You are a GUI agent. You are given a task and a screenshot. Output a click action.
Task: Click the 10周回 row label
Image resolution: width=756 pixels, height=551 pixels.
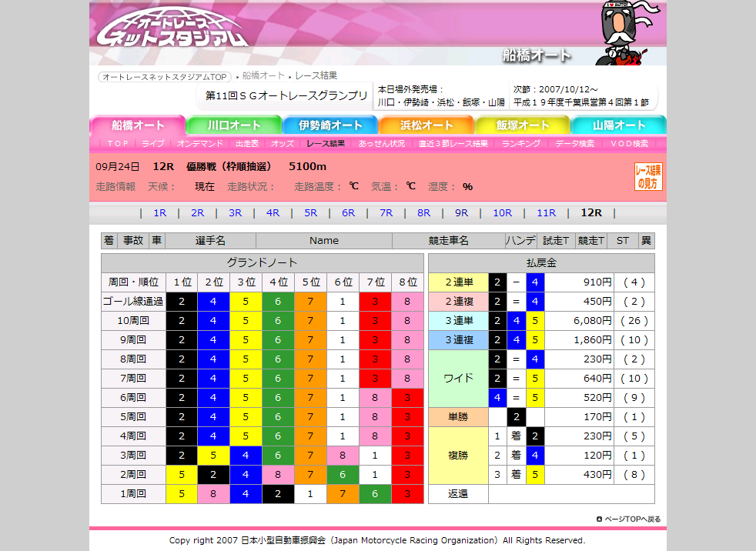point(133,321)
